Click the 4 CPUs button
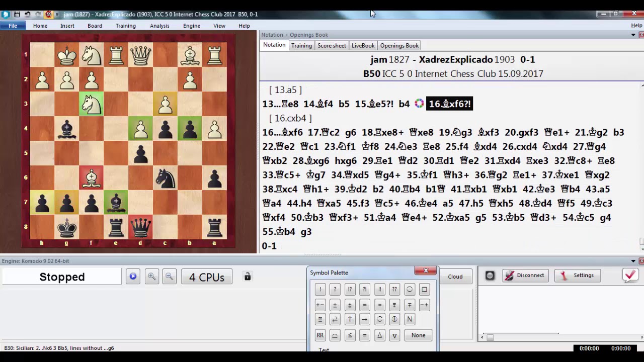This screenshot has width=644, height=362. (207, 277)
